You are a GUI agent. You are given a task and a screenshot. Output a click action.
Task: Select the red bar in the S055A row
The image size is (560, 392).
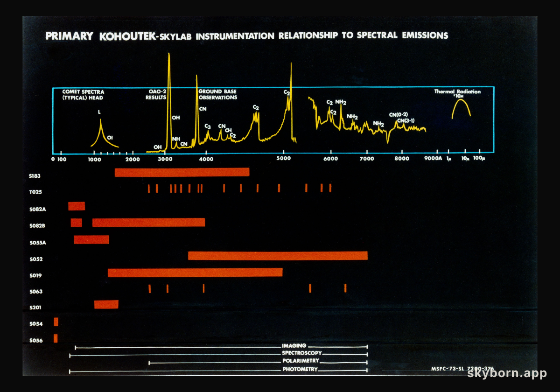click(91, 239)
